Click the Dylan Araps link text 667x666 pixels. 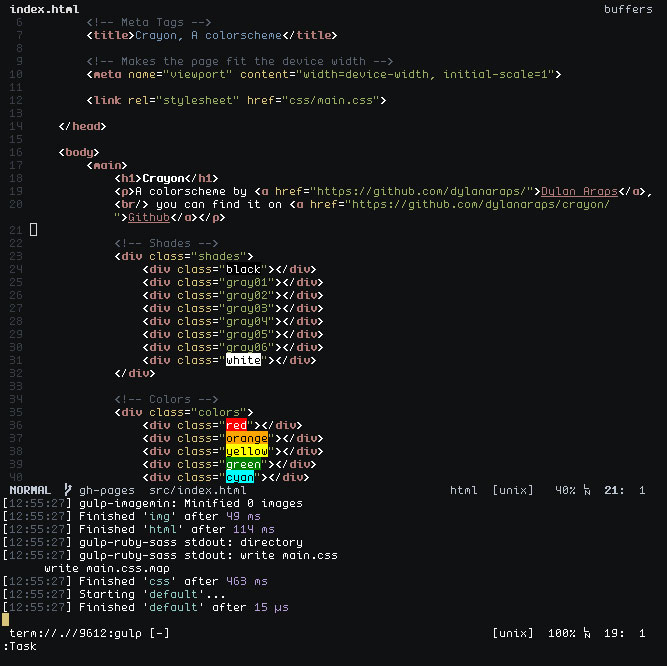click(x=578, y=191)
